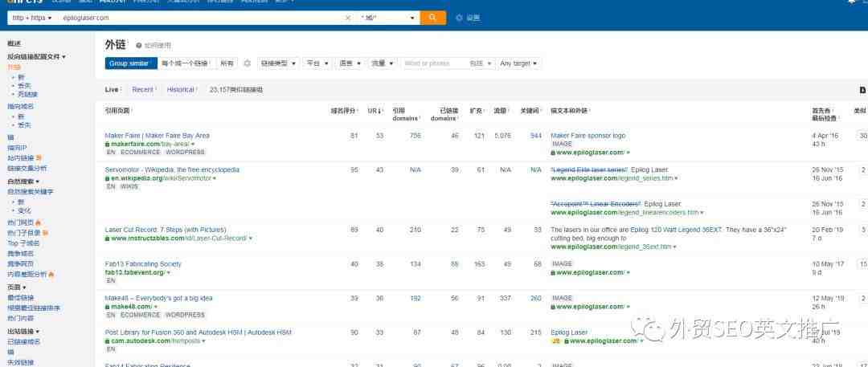
Task: Sort table by UR column header
Action: (x=374, y=110)
